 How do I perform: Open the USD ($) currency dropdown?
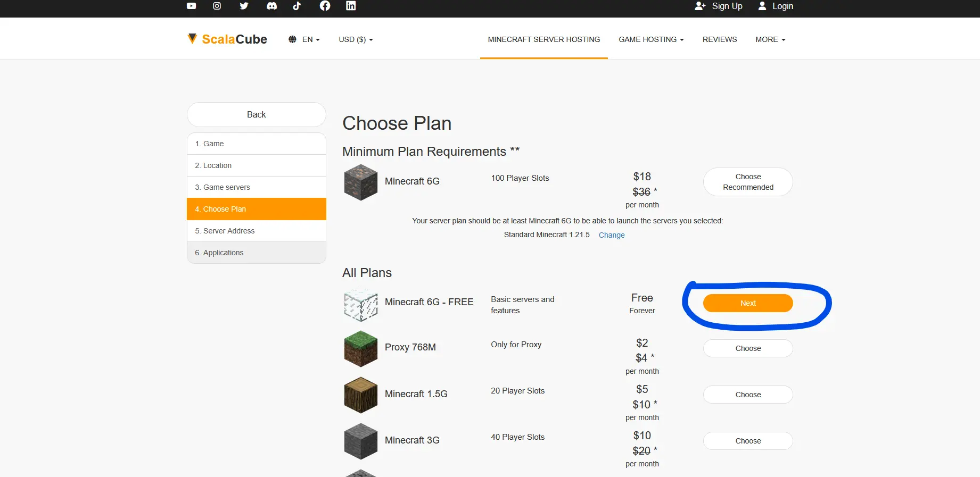(x=356, y=39)
